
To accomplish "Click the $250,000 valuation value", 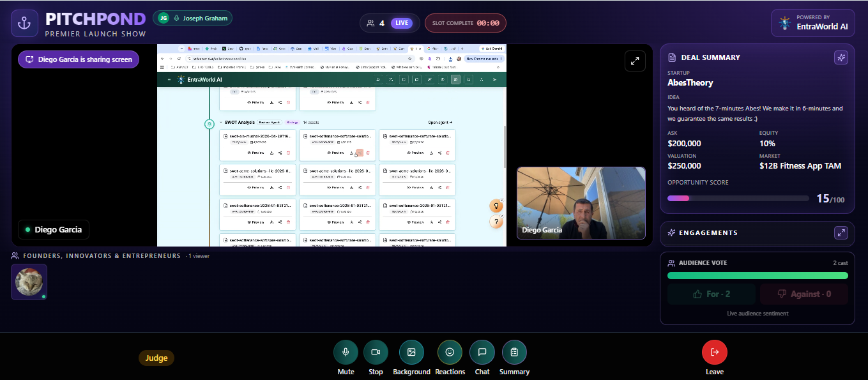I will (684, 166).
